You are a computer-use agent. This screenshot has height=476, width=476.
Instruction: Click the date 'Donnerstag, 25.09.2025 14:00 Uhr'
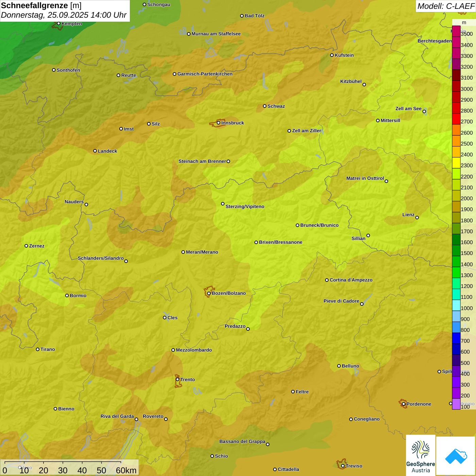pos(64,15)
